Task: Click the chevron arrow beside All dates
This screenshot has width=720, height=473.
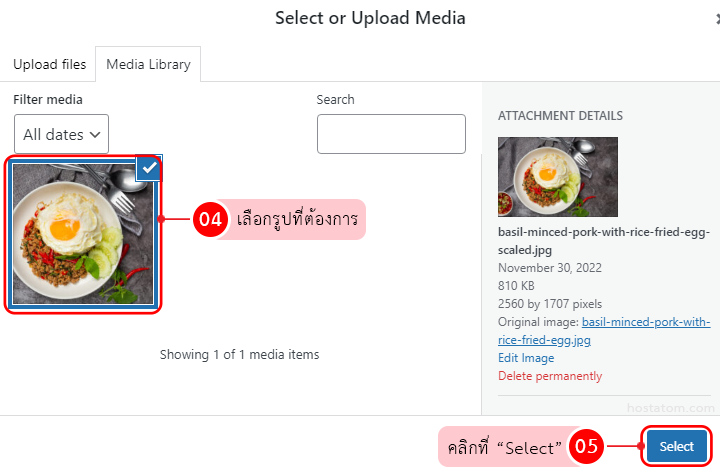Action: (95, 135)
